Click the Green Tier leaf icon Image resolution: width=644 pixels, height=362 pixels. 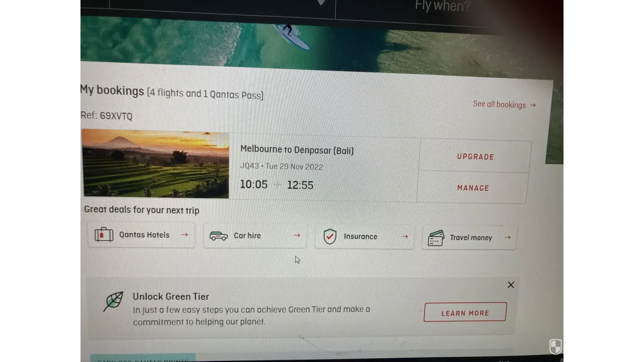click(113, 301)
